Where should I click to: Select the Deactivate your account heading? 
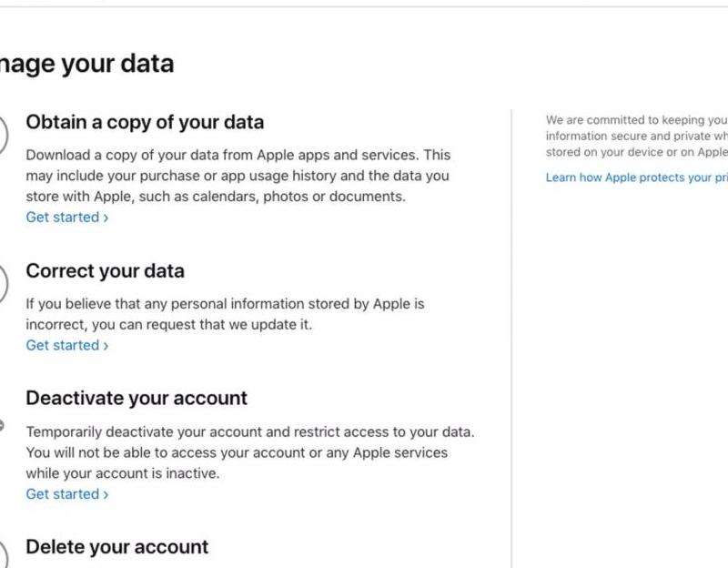coord(136,398)
